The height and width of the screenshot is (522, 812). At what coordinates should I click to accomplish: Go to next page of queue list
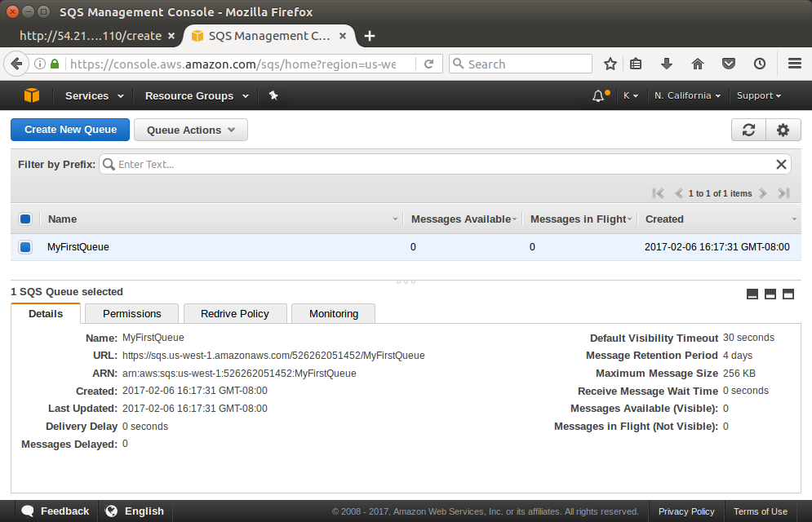[763, 193]
